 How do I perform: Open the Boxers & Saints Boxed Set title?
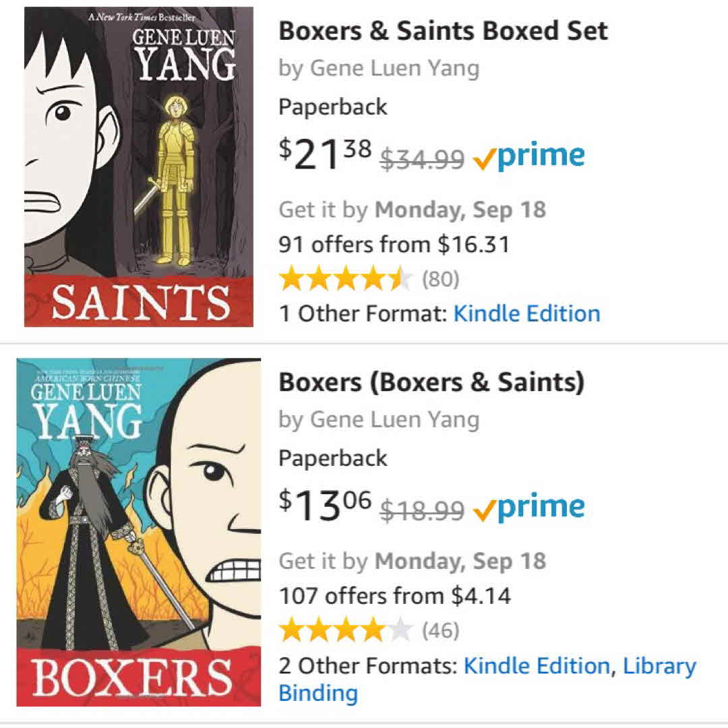point(443,31)
